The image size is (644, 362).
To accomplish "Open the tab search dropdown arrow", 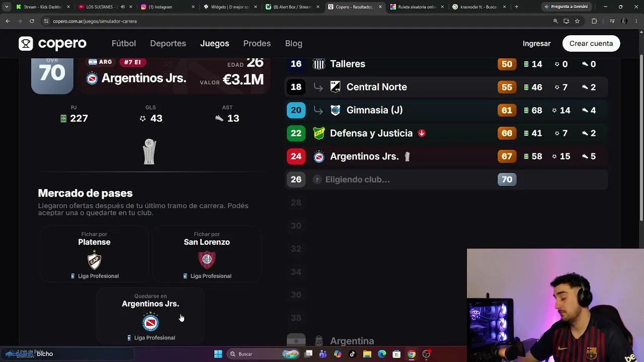I will [7, 7].
